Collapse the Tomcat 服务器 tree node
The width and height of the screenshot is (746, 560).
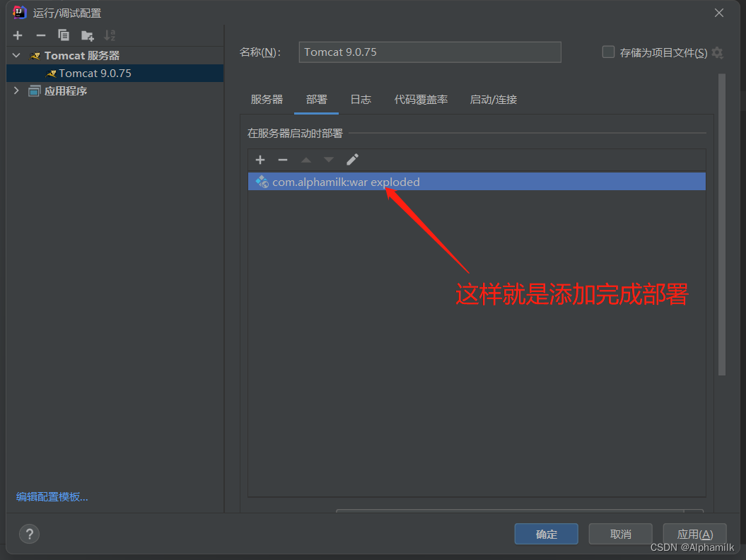point(16,55)
